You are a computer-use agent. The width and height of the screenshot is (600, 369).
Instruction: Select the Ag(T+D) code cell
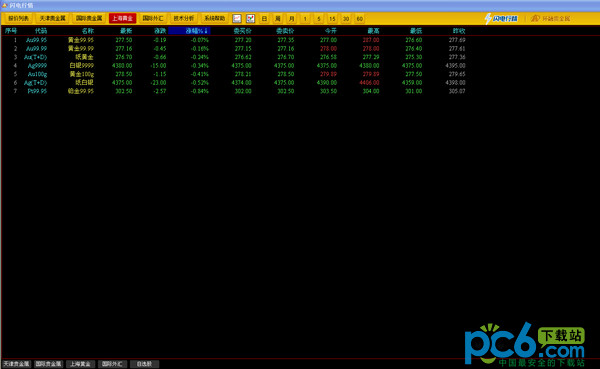pyautogui.click(x=35, y=83)
